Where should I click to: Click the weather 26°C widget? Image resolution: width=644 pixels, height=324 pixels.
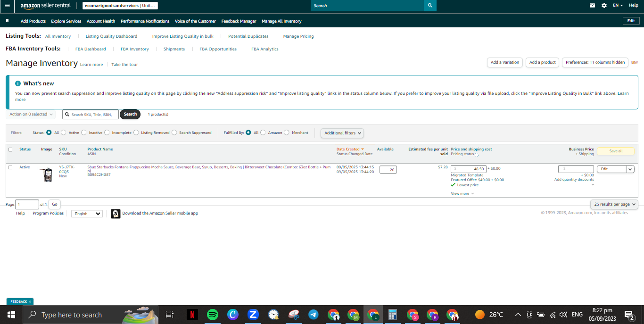click(489, 315)
